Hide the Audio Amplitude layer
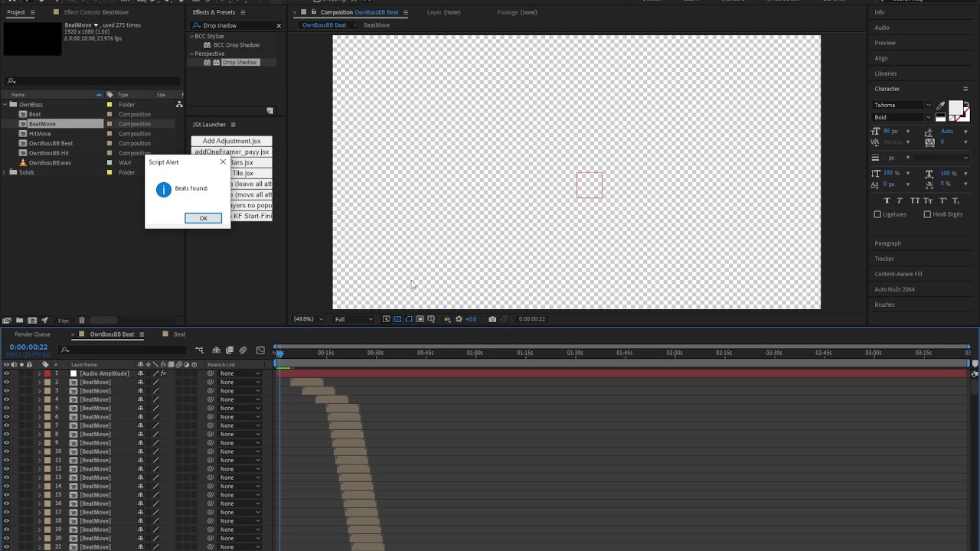980x551 pixels. pos(6,373)
